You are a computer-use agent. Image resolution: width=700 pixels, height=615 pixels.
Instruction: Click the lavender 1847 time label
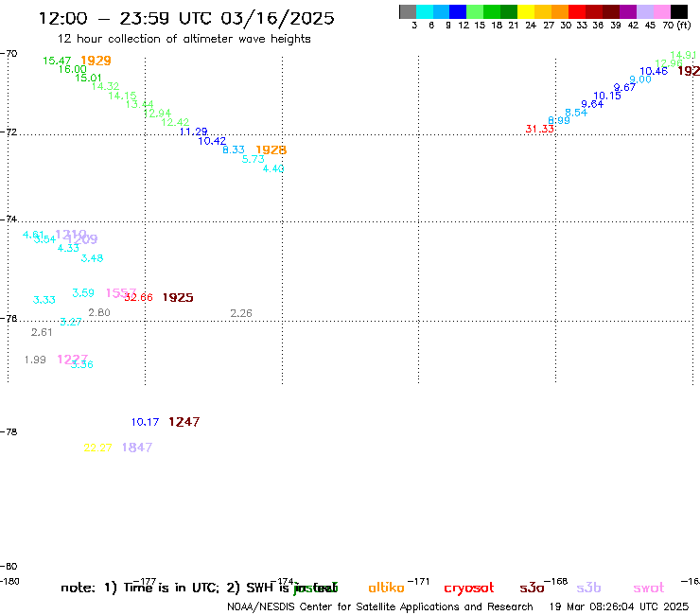pyautogui.click(x=137, y=448)
